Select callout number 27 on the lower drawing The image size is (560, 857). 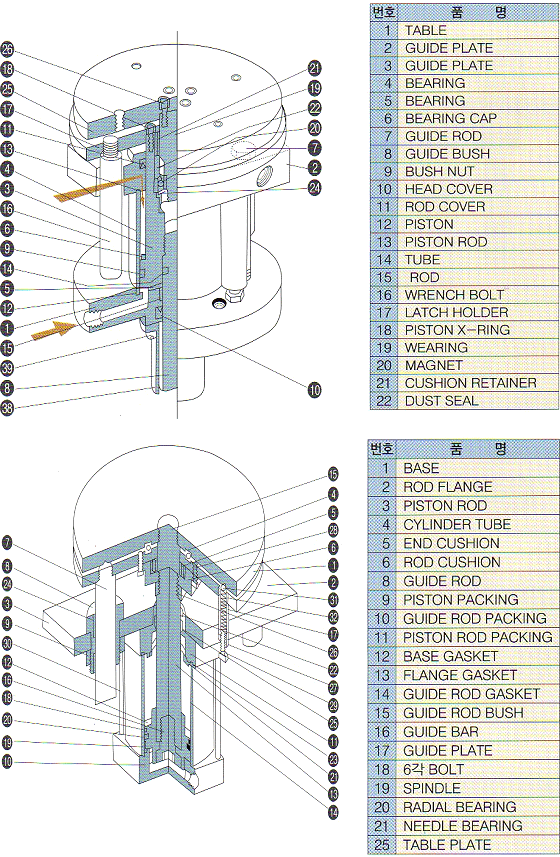[x=333, y=688]
